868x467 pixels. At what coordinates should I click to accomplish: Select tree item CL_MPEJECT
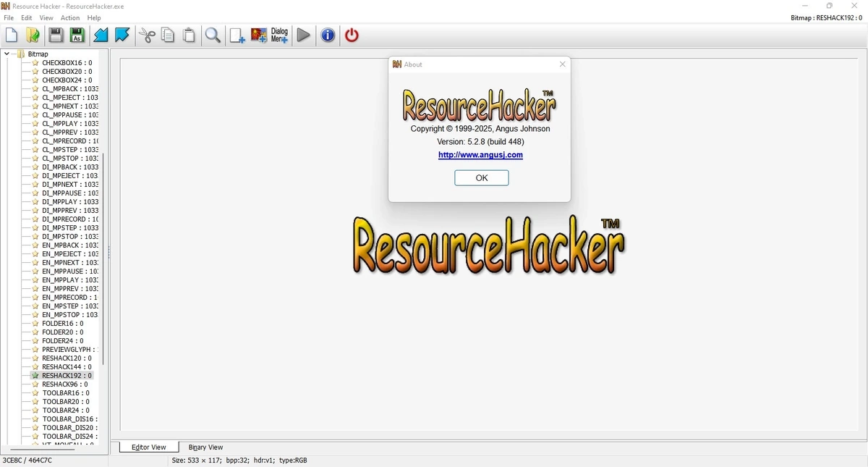pyautogui.click(x=70, y=98)
